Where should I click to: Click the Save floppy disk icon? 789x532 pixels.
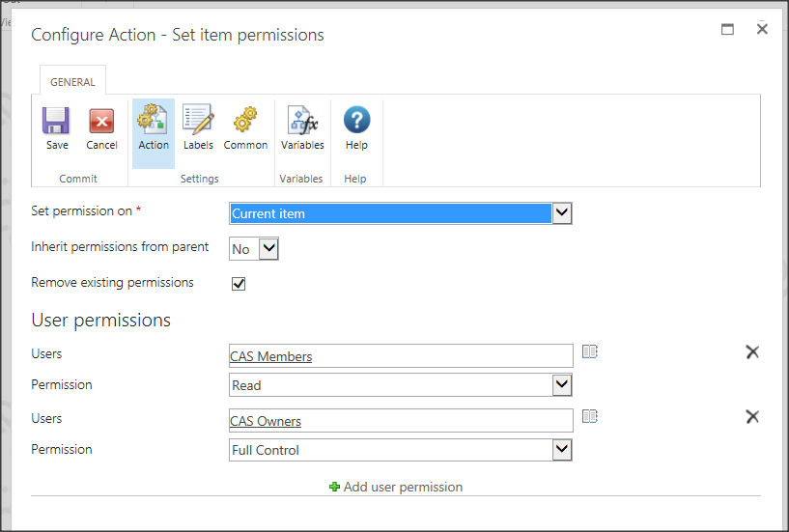point(56,121)
